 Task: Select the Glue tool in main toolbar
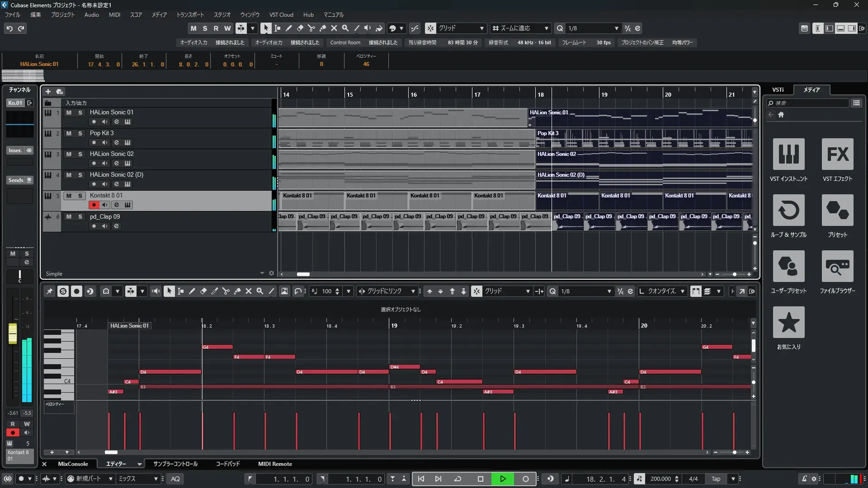coord(323,28)
